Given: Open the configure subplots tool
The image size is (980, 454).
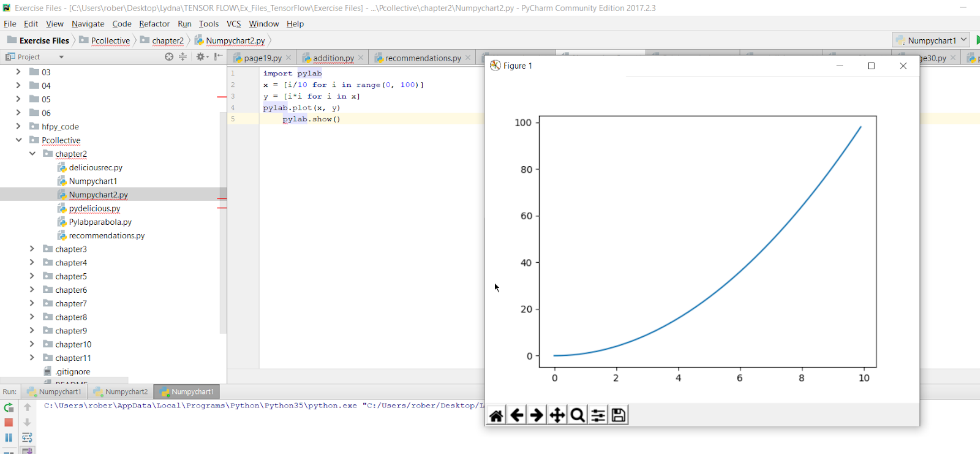Looking at the screenshot, I should tap(598, 415).
